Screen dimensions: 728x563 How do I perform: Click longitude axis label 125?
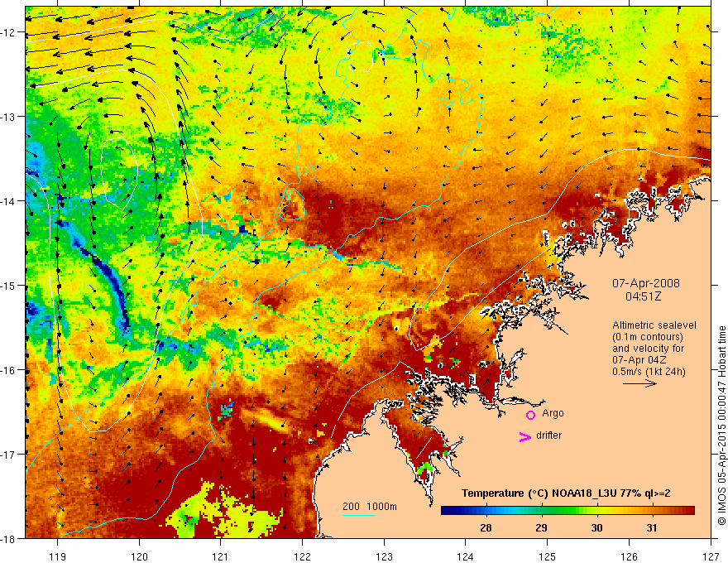pos(548,556)
